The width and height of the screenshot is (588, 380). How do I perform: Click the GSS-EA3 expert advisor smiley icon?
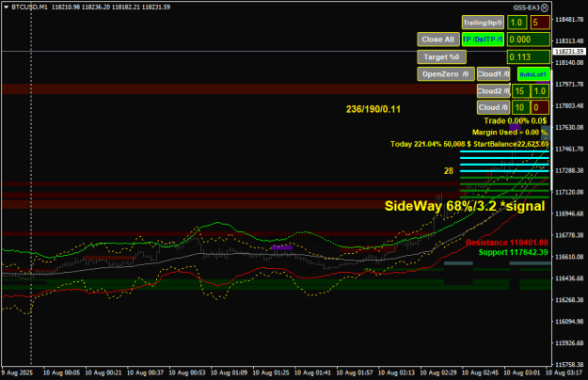pos(545,8)
